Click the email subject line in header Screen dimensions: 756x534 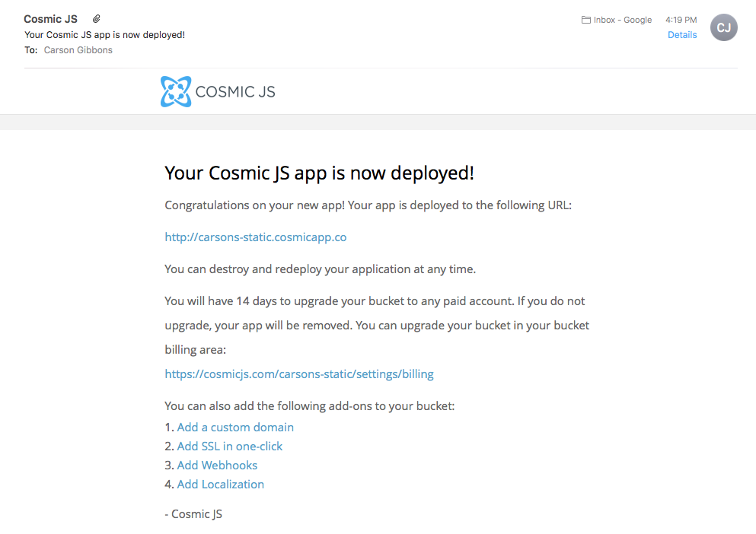click(x=105, y=35)
